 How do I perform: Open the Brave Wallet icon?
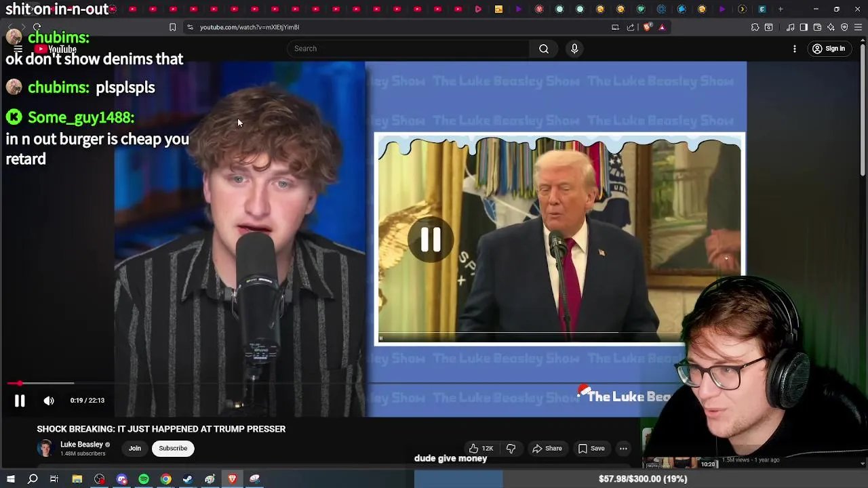[817, 27]
